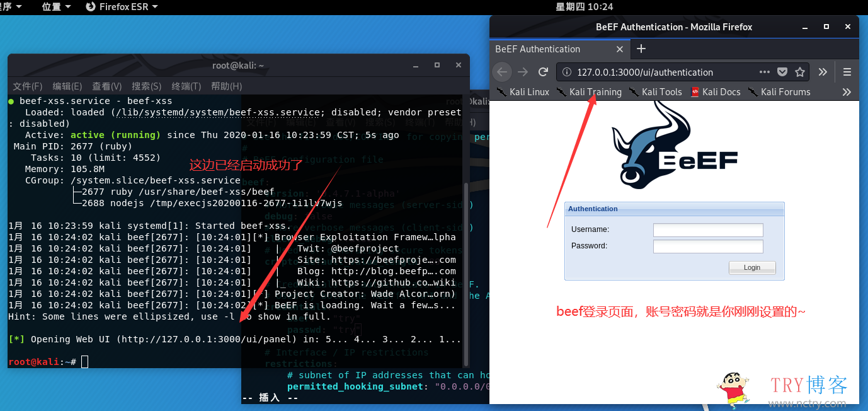Open terminal 终端(T) menu

pos(186,86)
